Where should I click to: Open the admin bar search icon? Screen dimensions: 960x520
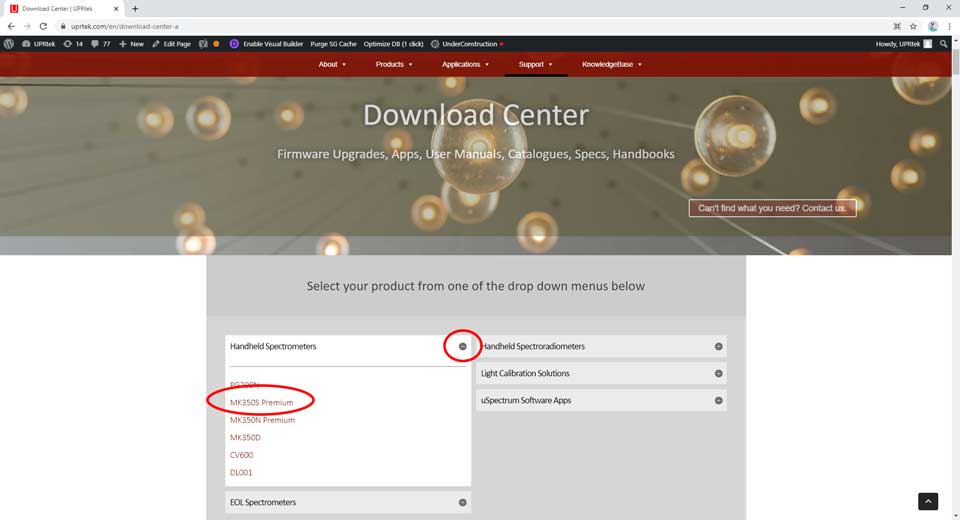[943, 44]
